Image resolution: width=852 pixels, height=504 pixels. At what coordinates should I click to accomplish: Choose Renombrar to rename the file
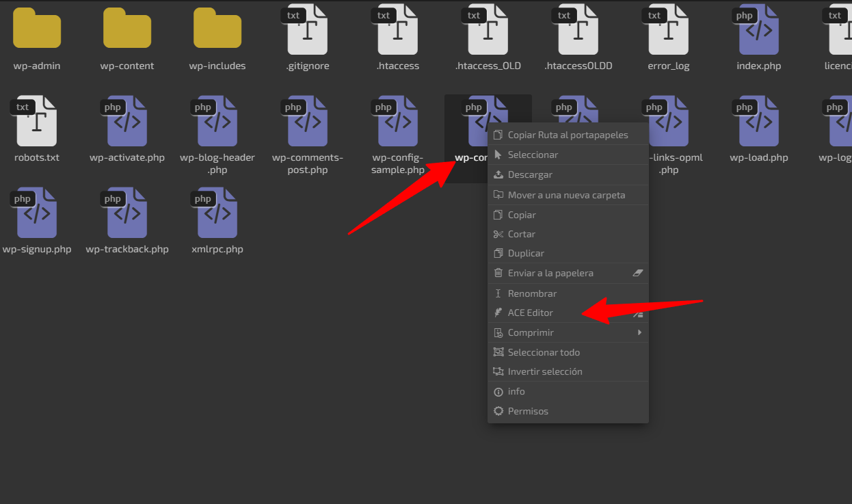click(568, 293)
